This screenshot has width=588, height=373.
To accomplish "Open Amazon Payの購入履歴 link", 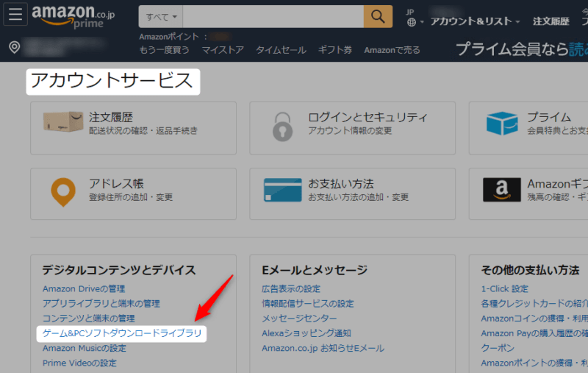I will [x=534, y=333].
